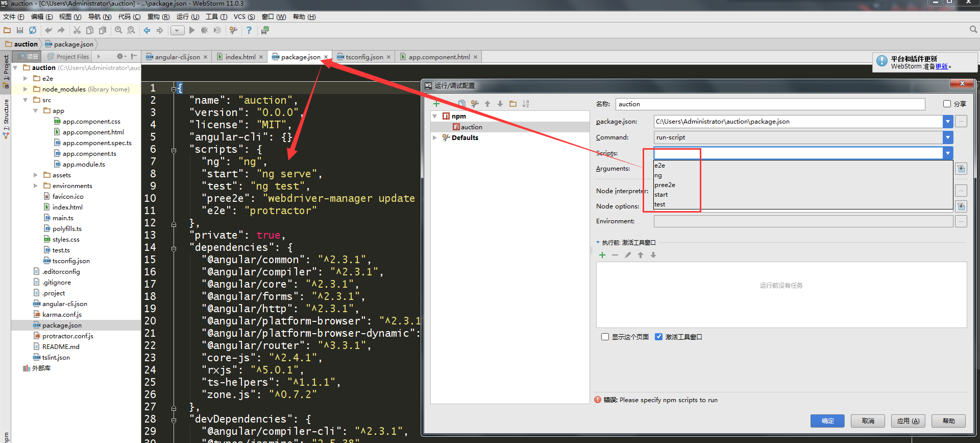Collapse the npm node in configurations tree
Viewport: 980px width, 443px height.
click(x=435, y=116)
